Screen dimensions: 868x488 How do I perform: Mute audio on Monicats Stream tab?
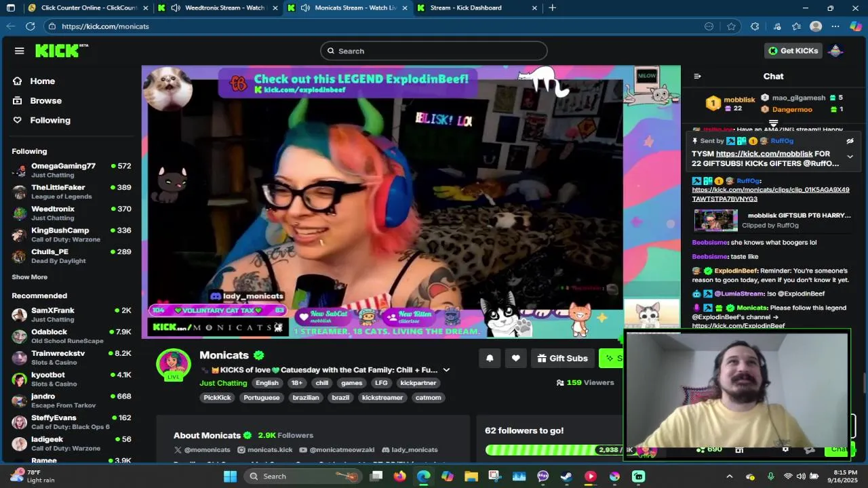305,8
